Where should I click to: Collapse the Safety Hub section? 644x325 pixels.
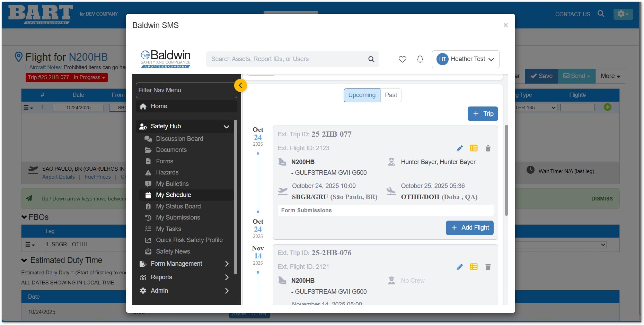226,127
